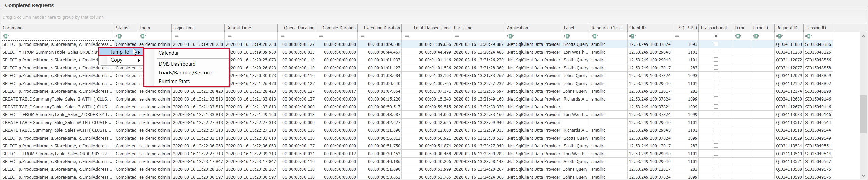
Task: Toggle Transactional checkbox for request QID34111083
Action: click(x=716, y=44)
